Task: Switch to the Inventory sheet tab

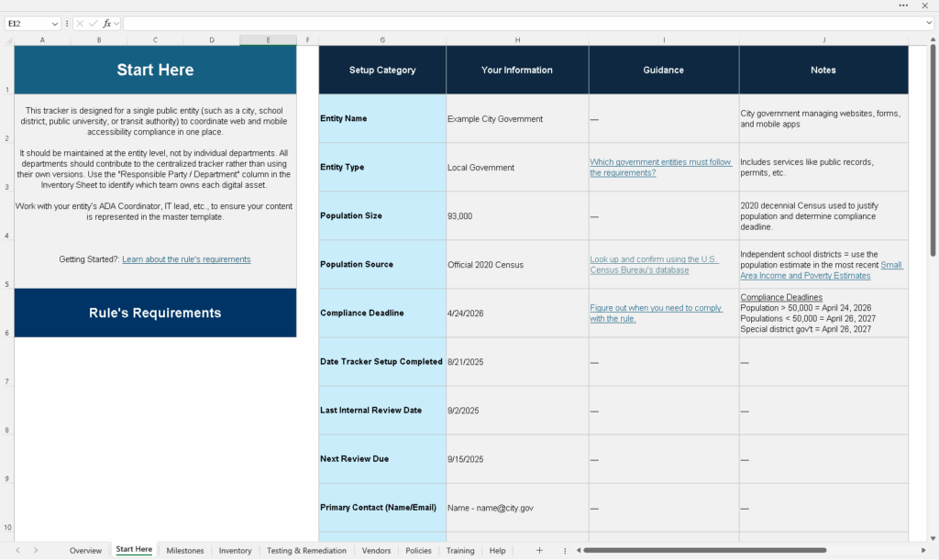Action: coord(235,551)
